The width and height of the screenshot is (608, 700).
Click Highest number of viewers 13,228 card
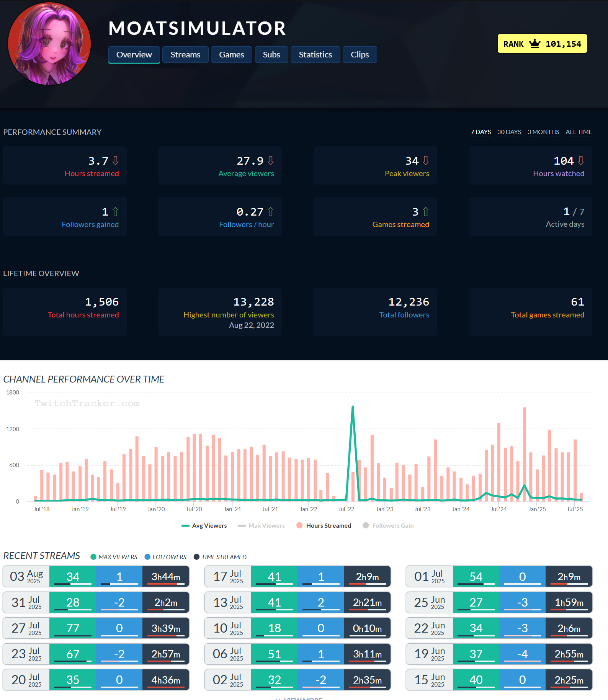click(x=220, y=312)
